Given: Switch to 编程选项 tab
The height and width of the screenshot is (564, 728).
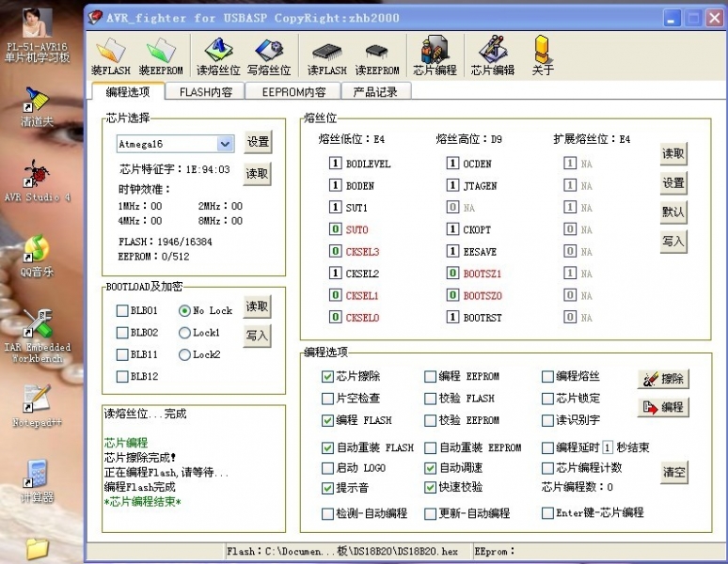Looking at the screenshot, I should 128,92.
